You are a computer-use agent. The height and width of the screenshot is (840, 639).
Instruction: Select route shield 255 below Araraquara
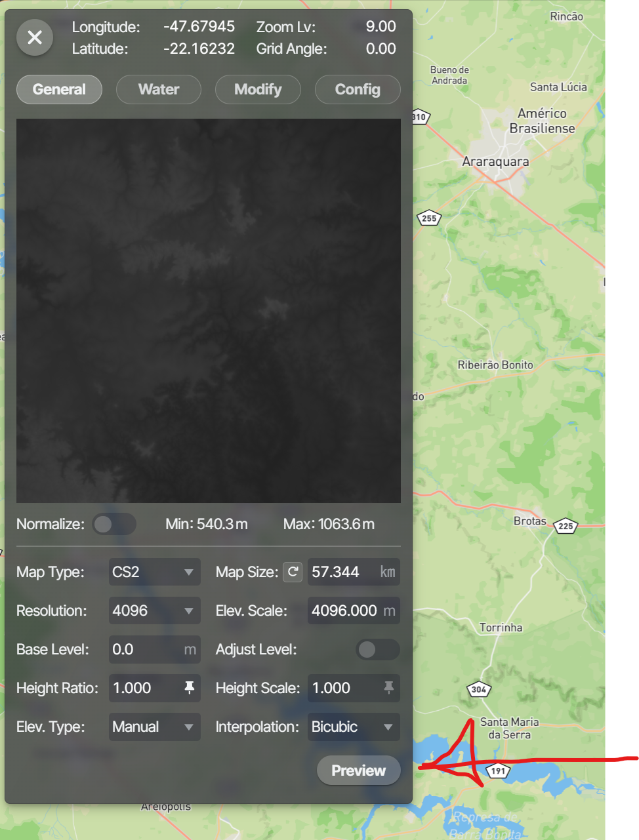(x=428, y=218)
